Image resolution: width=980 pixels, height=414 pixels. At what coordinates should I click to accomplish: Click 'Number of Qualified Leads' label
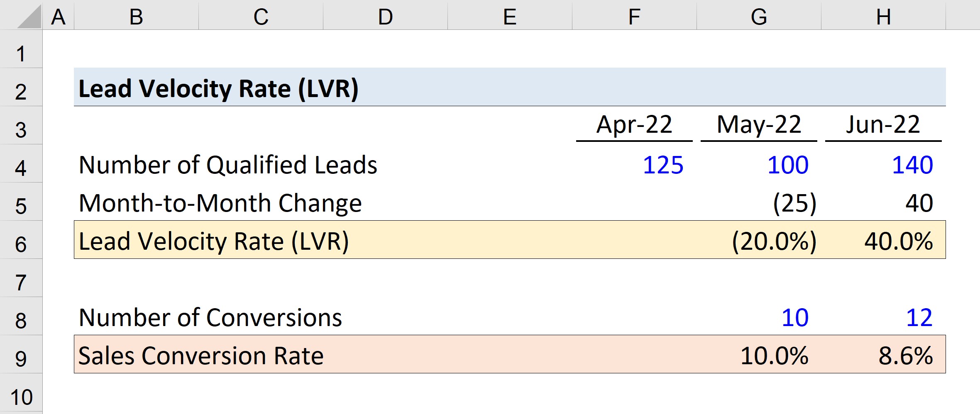click(228, 165)
